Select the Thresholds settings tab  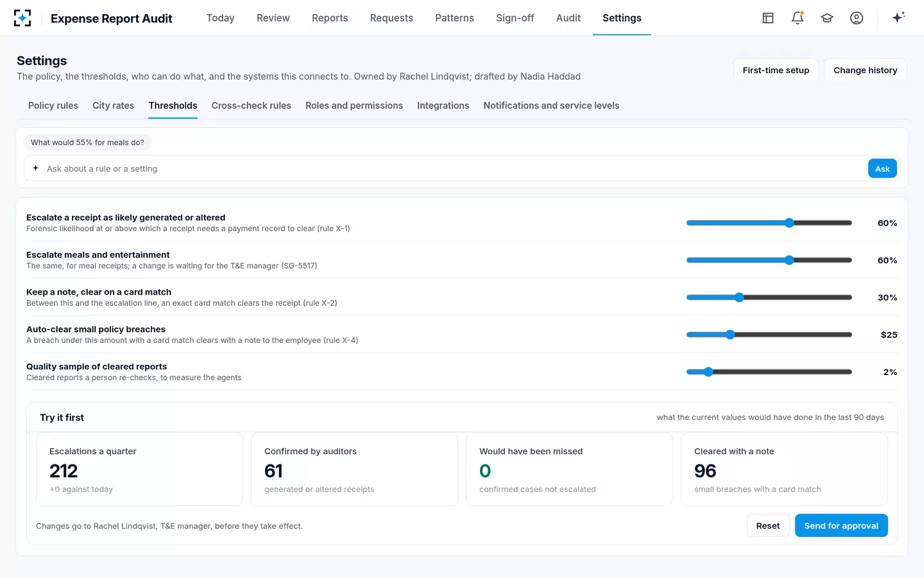click(x=173, y=105)
